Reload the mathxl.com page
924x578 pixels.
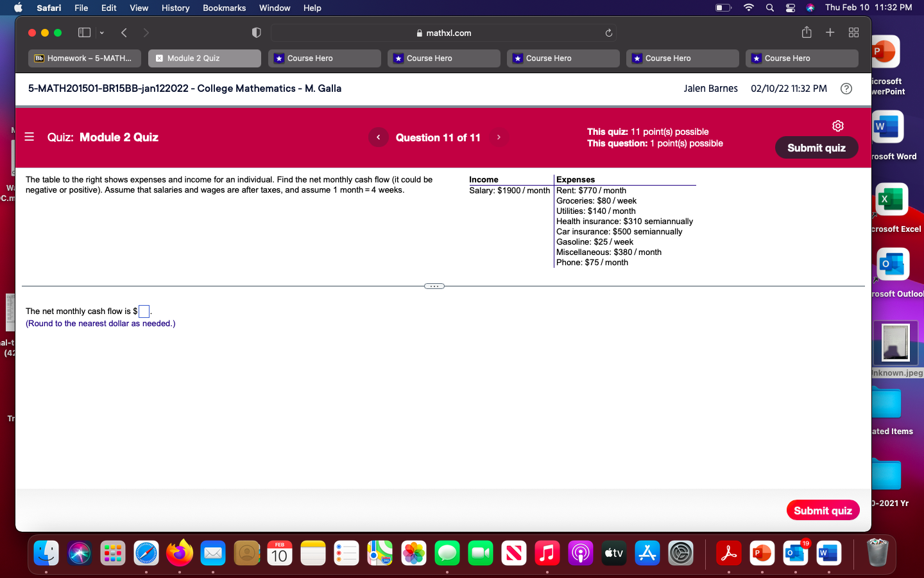pos(608,33)
